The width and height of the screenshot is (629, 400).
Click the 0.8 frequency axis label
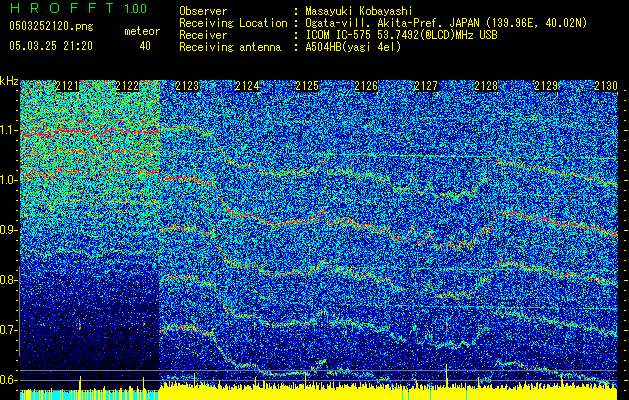(9, 280)
